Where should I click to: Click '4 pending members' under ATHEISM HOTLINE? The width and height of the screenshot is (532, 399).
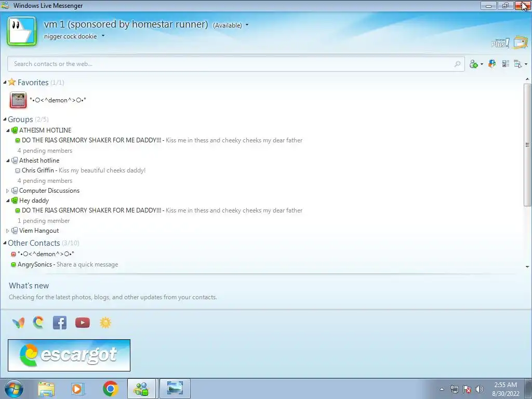pos(45,151)
